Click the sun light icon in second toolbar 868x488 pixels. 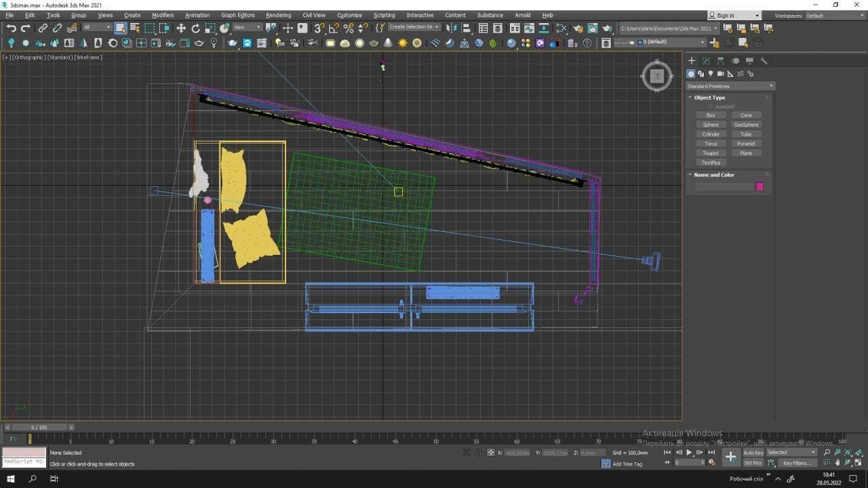(x=403, y=43)
